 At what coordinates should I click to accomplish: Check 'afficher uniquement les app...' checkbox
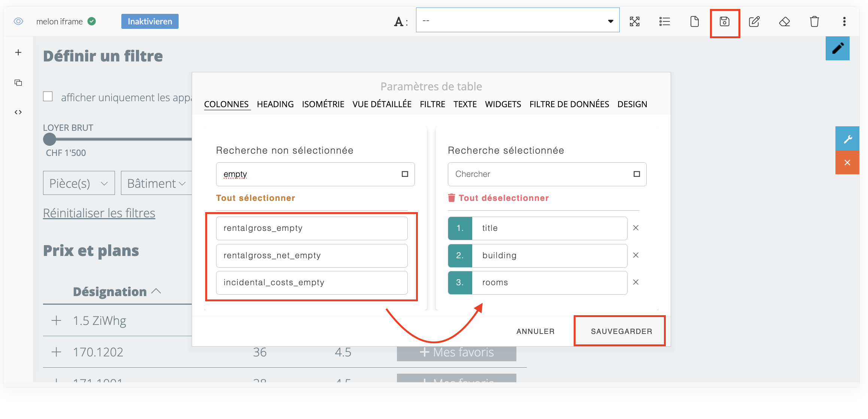coord(48,97)
